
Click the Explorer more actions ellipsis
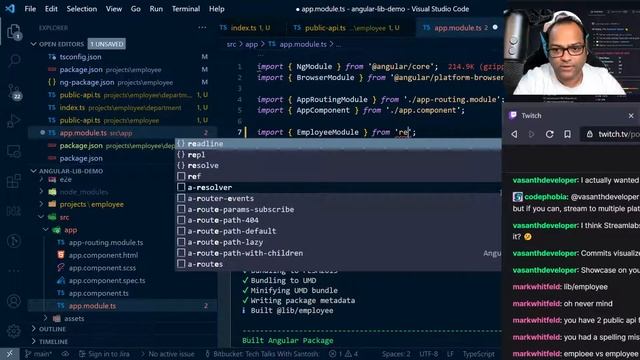pos(202,28)
